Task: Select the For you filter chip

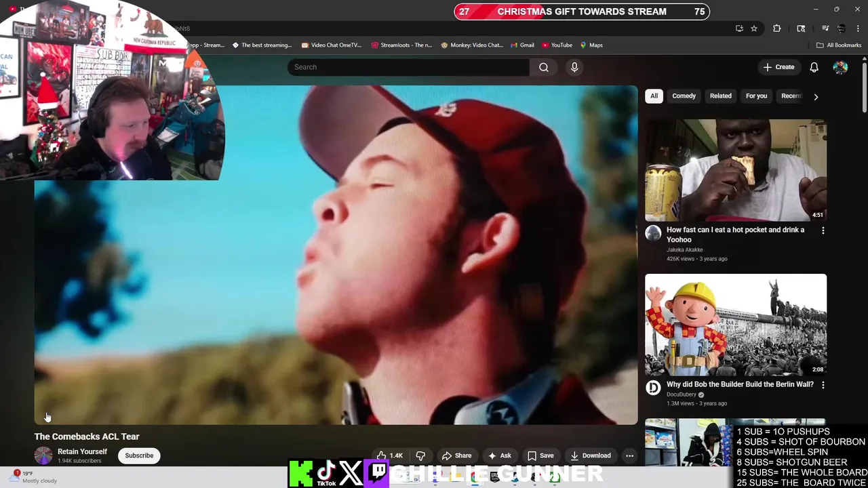Action: tap(756, 96)
